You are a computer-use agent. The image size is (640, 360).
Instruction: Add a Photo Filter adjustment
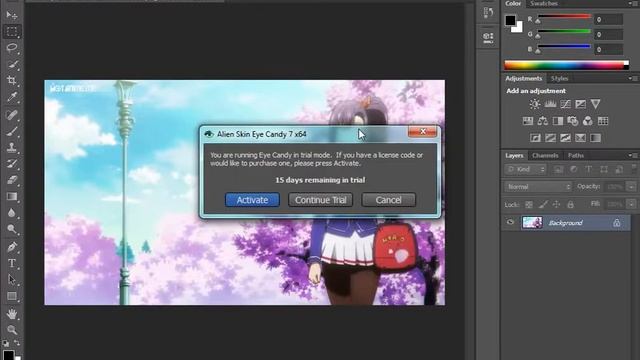pyautogui.click(x=573, y=121)
